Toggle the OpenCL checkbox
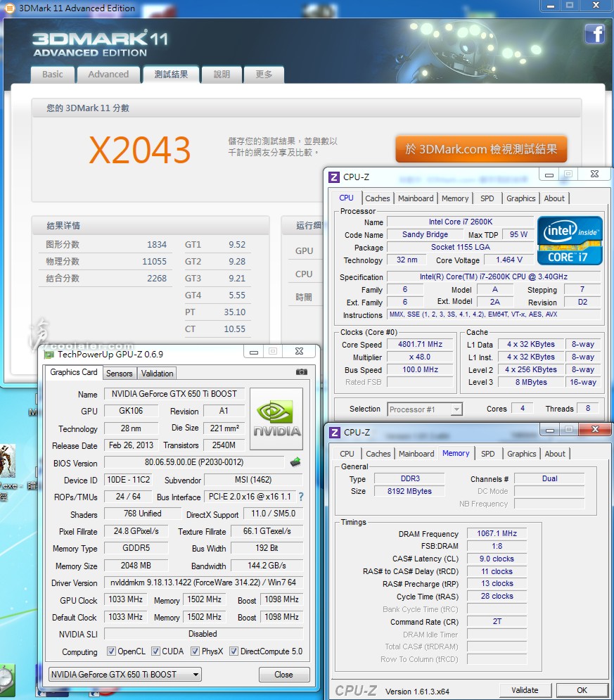The width and height of the screenshot is (614, 700). coord(111,651)
